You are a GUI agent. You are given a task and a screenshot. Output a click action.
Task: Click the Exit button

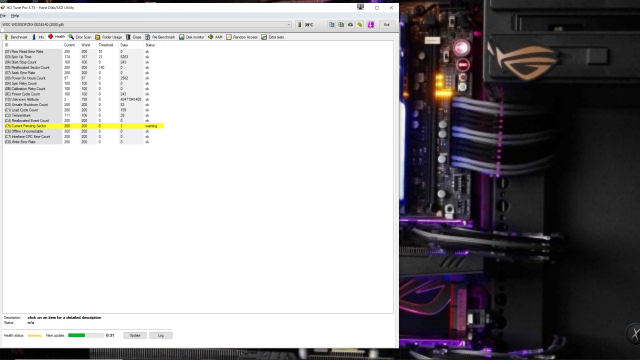pos(387,24)
